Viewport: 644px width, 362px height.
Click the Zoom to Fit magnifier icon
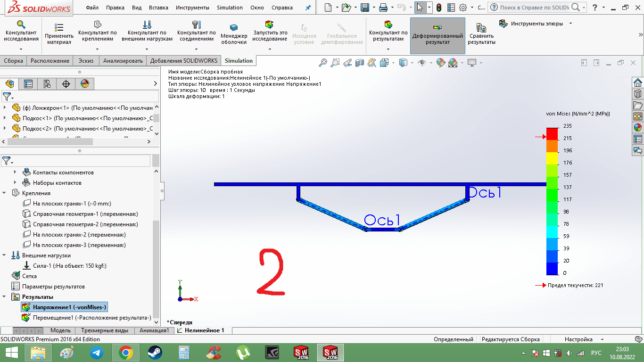[323, 62]
